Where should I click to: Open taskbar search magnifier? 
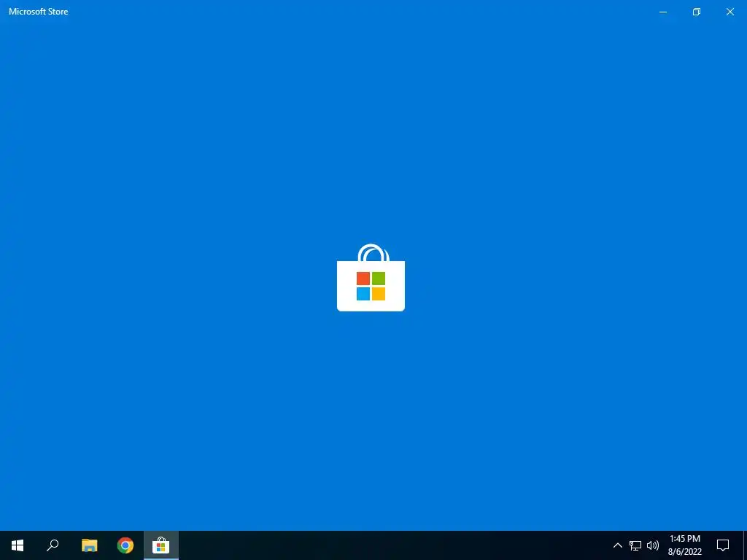(x=53, y=545)
